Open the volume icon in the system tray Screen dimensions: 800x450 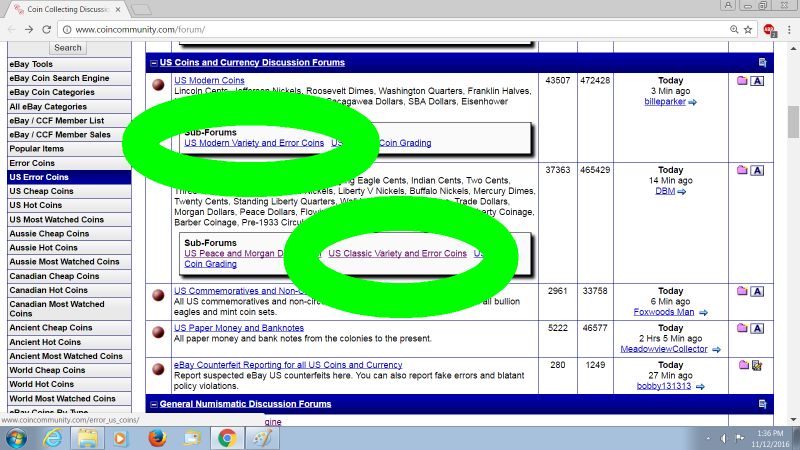click(724, 438)
